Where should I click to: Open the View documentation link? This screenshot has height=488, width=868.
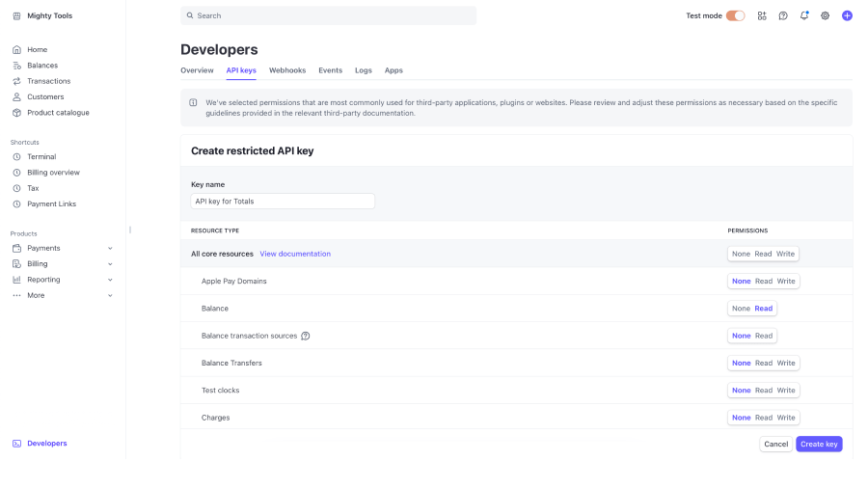click(x=295, y=254)
